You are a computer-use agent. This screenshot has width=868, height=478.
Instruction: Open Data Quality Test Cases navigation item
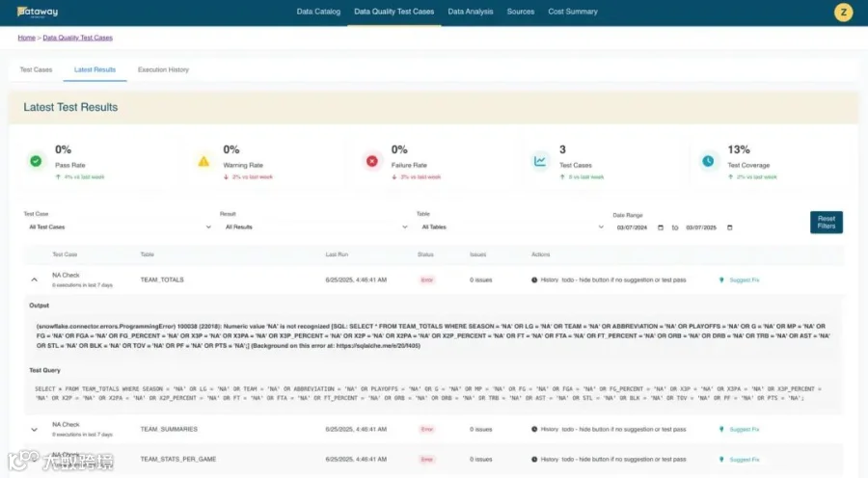[x=394, y=12]
